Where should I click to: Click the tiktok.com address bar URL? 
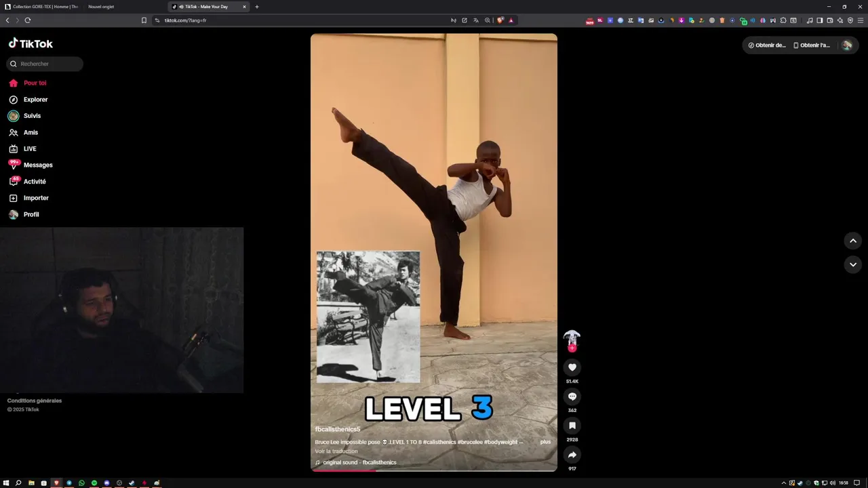(185, 20)
